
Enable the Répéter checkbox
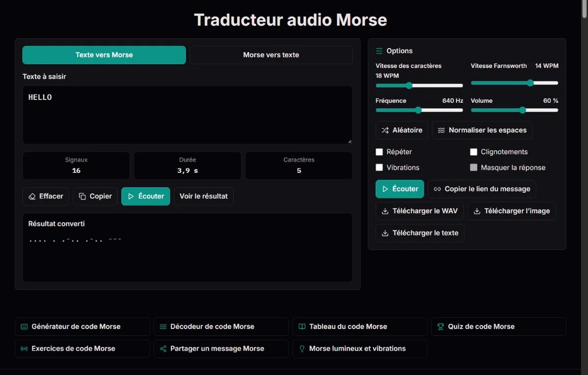379,152
